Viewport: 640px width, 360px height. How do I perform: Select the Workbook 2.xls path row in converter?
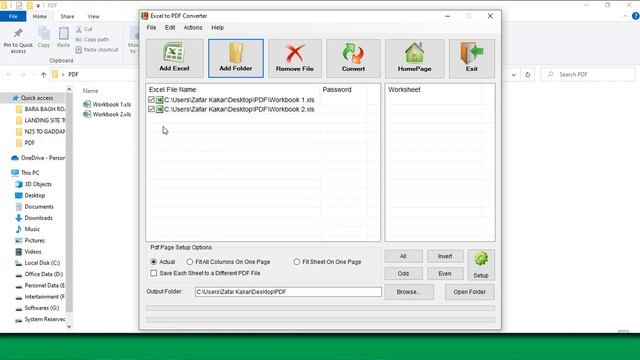click(239, 109)
